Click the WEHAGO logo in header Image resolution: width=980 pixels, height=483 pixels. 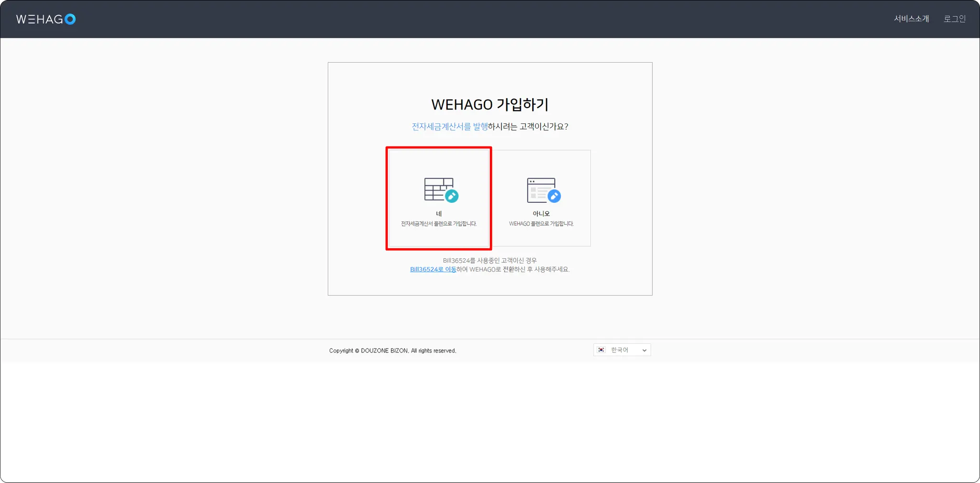[x=46, y=19]
